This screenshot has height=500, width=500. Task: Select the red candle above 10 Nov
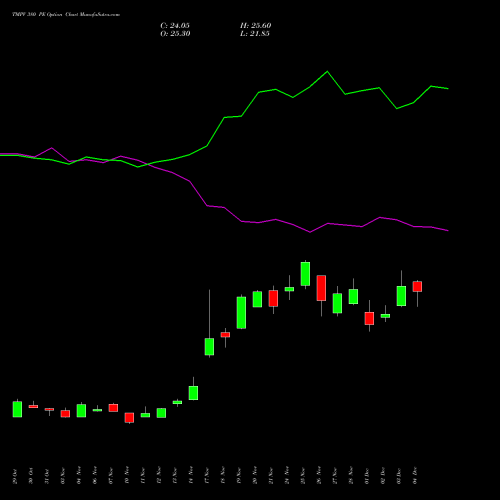click(x=129, y=418)
